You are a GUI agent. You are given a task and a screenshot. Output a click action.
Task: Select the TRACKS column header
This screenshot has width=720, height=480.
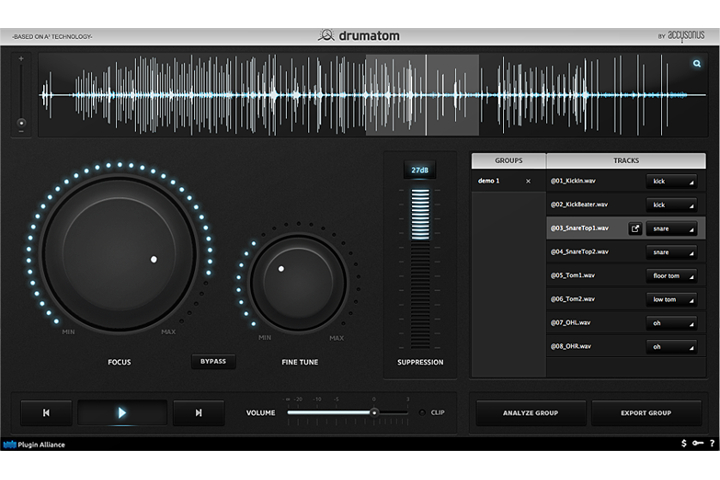pos(626,160)
